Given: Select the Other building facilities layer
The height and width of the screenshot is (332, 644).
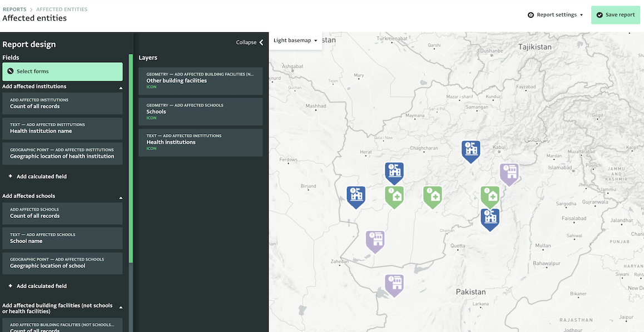Looking at the screenshot, I should pos(200,81).
